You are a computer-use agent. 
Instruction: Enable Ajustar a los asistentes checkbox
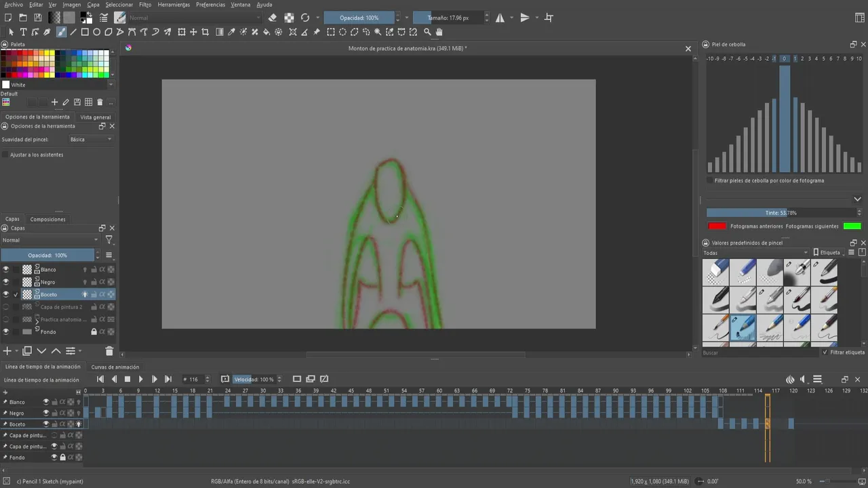[5, 155]
